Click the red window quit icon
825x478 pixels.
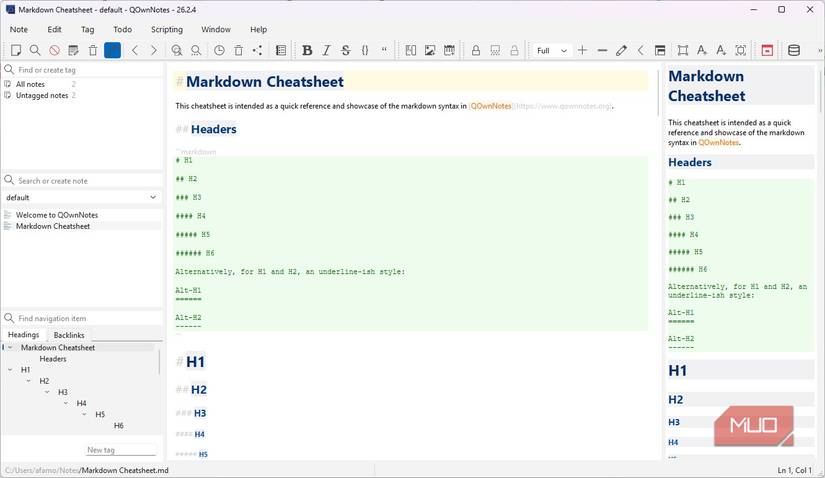[x=767, y=51]
